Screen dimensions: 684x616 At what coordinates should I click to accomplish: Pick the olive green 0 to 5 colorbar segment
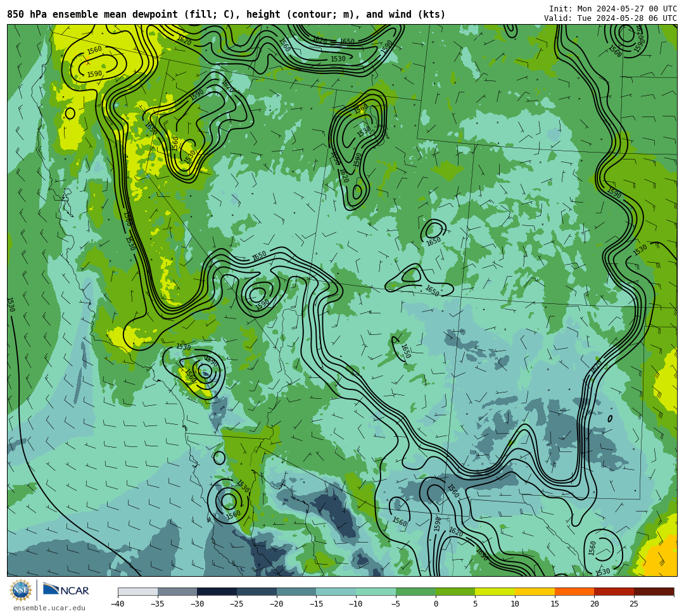pos(455,591)
